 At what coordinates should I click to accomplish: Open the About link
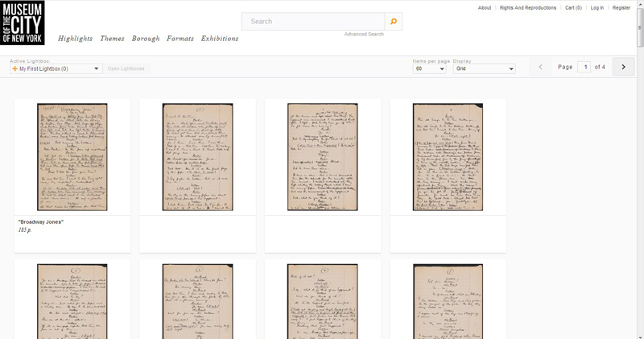[x=485, y=8]
